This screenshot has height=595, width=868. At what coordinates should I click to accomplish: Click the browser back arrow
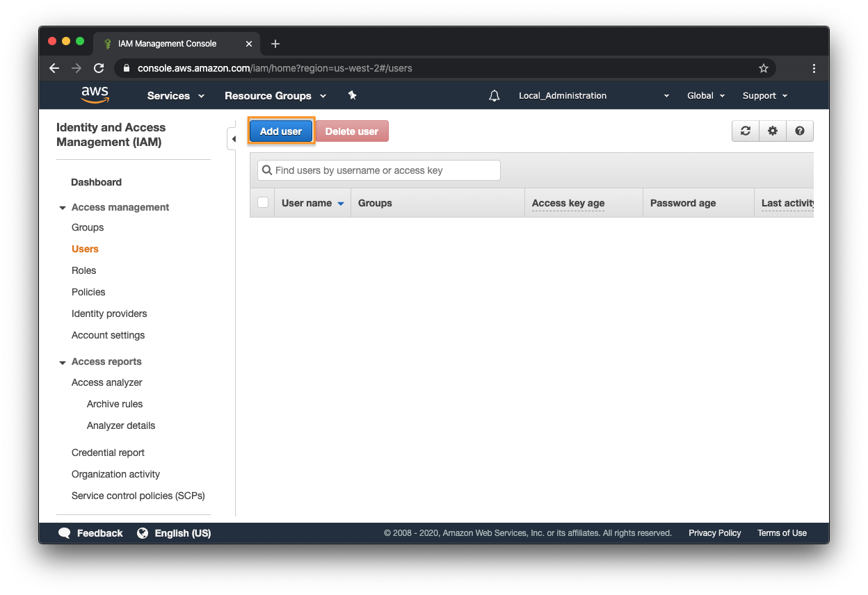click(x=54, y=68)
